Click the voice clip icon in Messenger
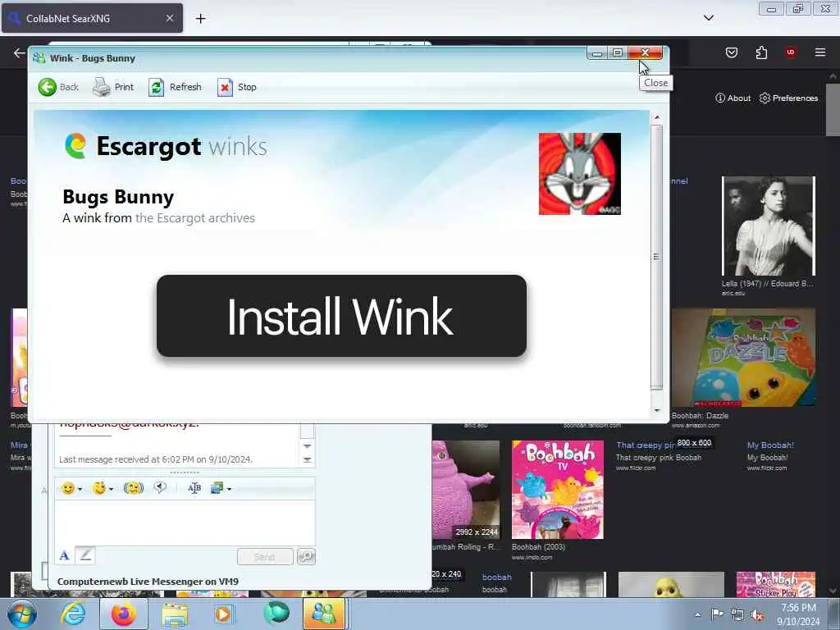840x630 pixels. [x=160, y=487]
